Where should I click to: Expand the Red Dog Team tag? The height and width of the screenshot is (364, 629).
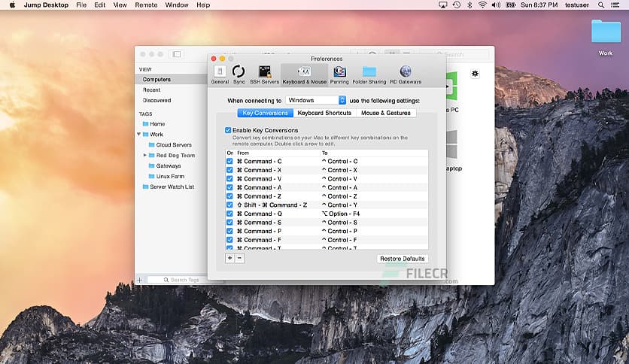(x=144, y=155)
